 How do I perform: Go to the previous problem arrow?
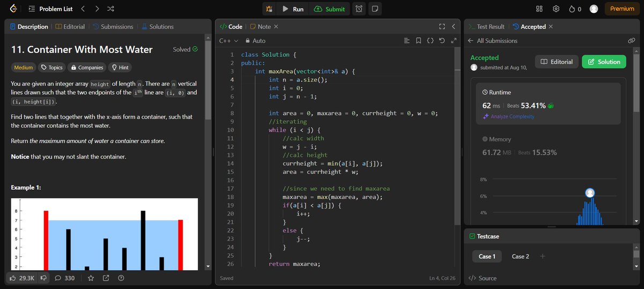(83, 9)
